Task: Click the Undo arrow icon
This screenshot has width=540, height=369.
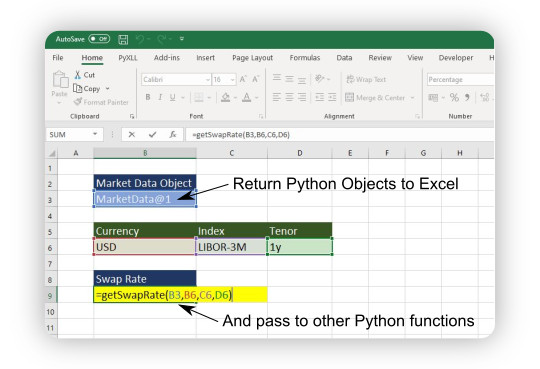Action: click(139, 39)
